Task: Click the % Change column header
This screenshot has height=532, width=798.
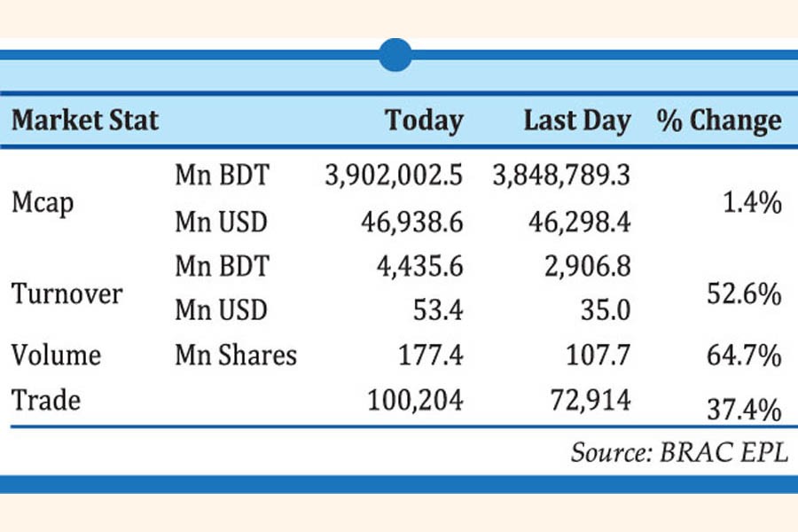Action: click(x=719, y=121)
